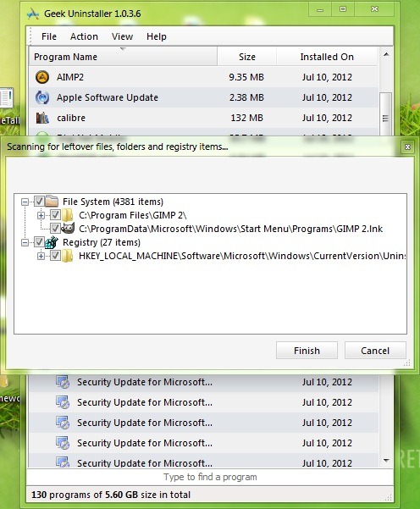Uncheck the File System checkbox
The width and height of the screenshot is (420, 509).
(x=39, y=202)
